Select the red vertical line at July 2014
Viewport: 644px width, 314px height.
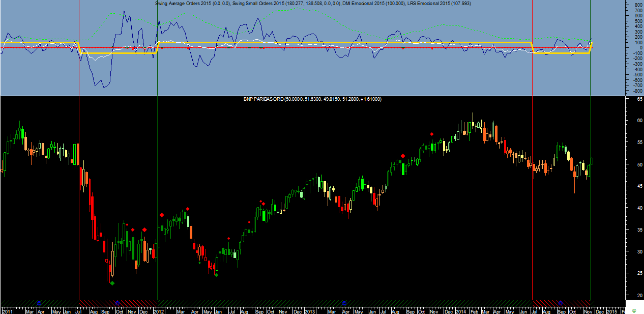[532, 153]
